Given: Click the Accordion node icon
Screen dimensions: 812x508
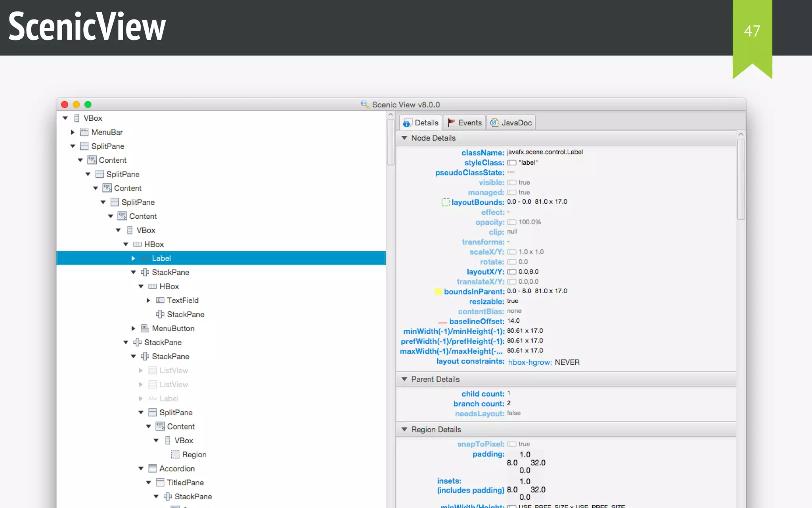Looking at the screenshot, I should [x=152, y=469].
